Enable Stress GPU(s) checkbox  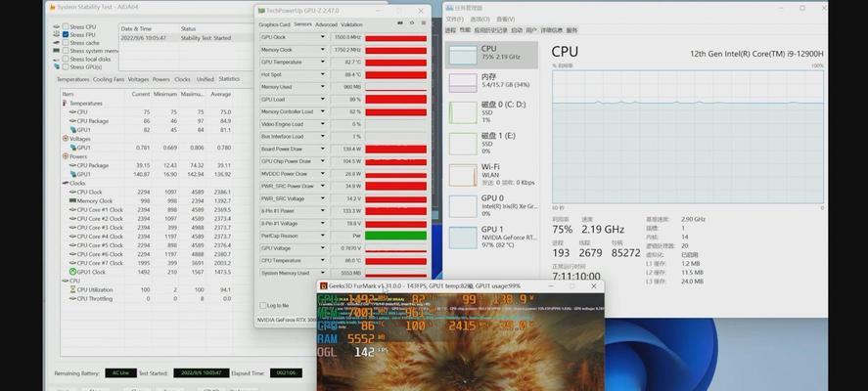point(66,66)
